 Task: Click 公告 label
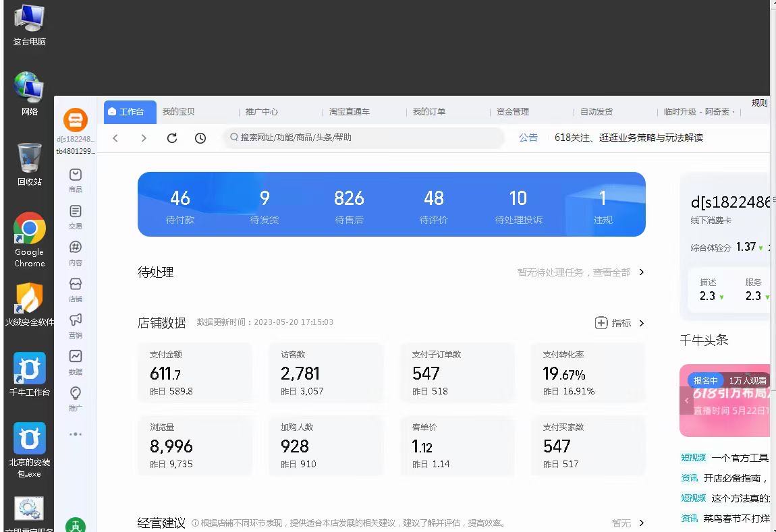(x=528, y=138)
